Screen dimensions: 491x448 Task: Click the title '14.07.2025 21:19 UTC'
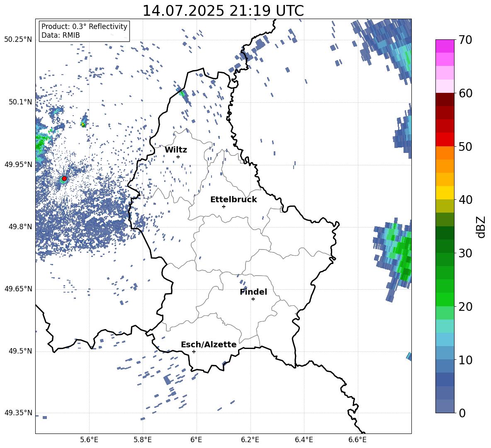pos(223,11)
